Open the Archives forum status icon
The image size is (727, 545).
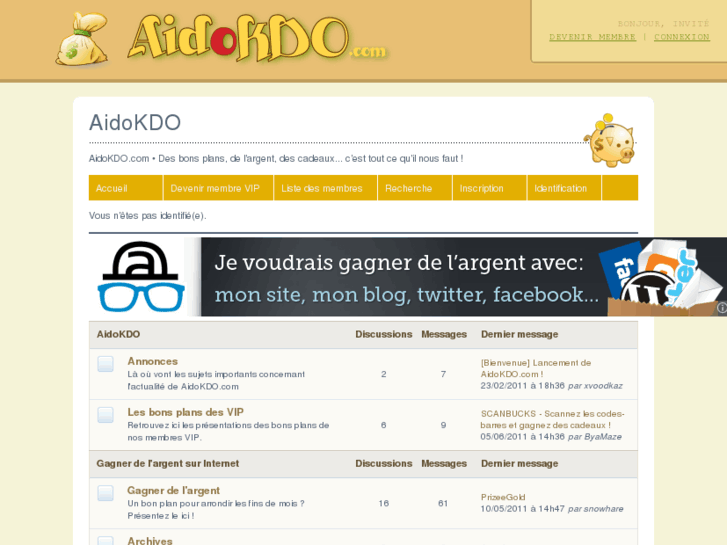(105, 541)
